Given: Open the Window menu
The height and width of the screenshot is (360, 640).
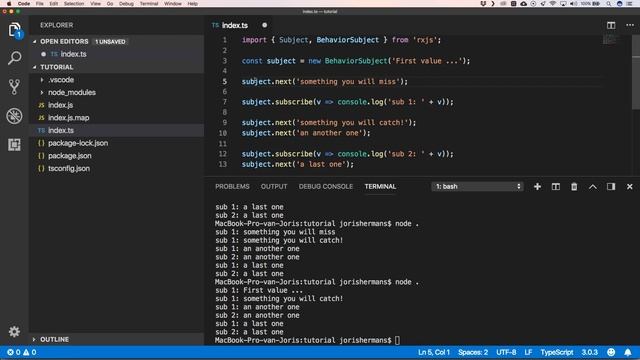Looking at the screenshot, I should click(x=173, y=4).
